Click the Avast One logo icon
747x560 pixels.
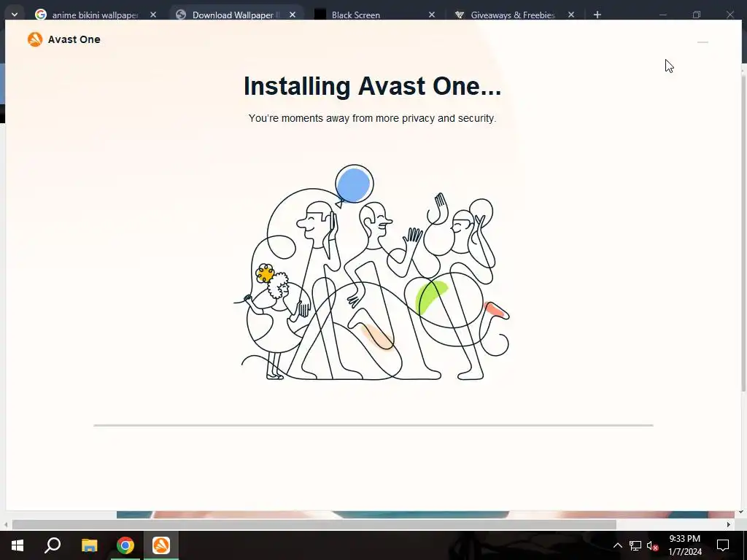[x=35, y=39]
